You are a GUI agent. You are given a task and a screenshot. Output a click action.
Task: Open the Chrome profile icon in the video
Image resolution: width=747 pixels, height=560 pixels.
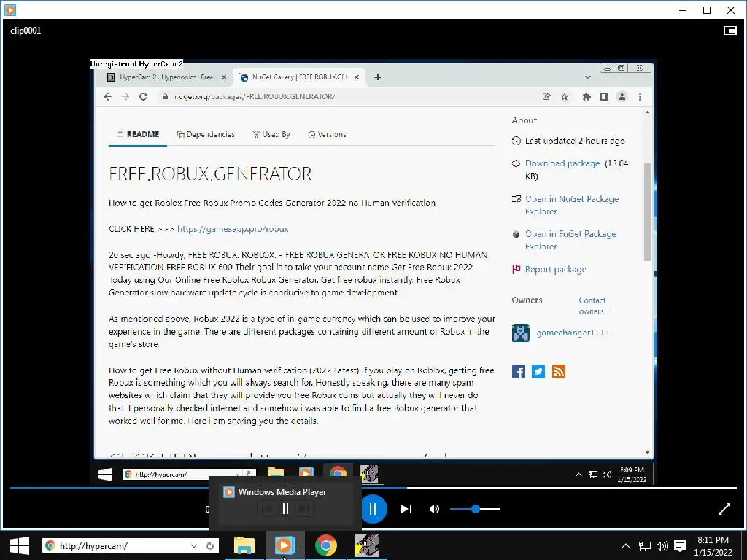[622, 97]
